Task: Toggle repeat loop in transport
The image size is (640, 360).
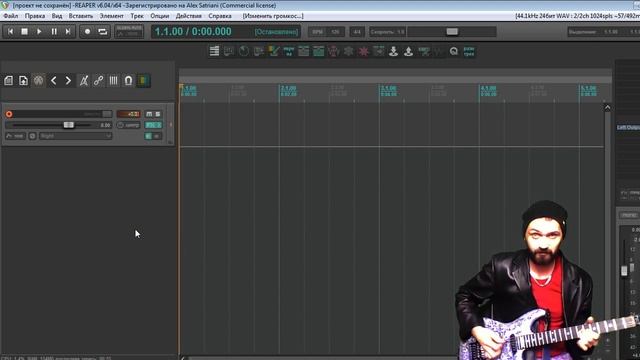Action: [102, 31]
